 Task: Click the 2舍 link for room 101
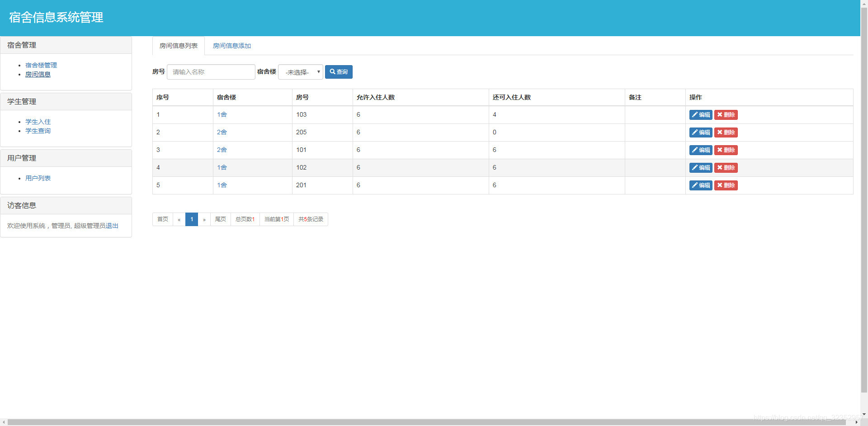pyautogui.click(x=222, y=150)
